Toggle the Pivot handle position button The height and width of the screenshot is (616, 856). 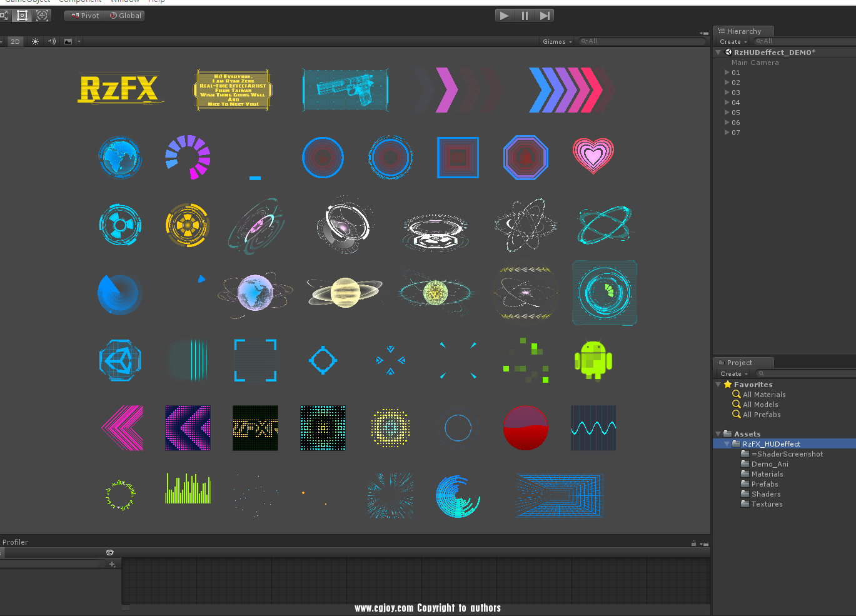point(85,16)
